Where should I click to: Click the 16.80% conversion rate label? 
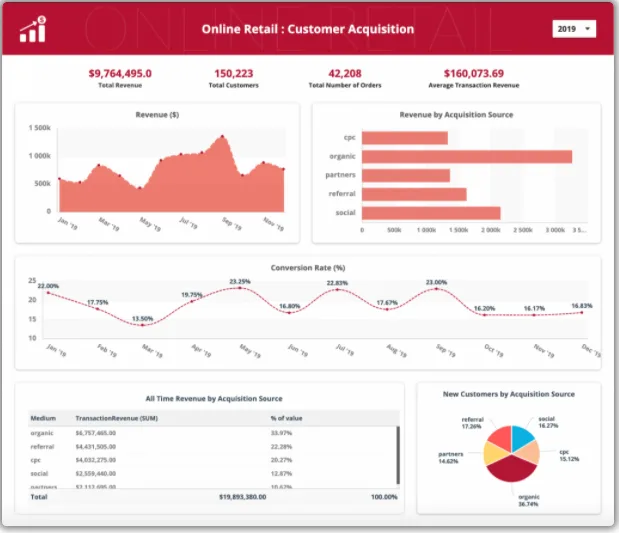290,306
